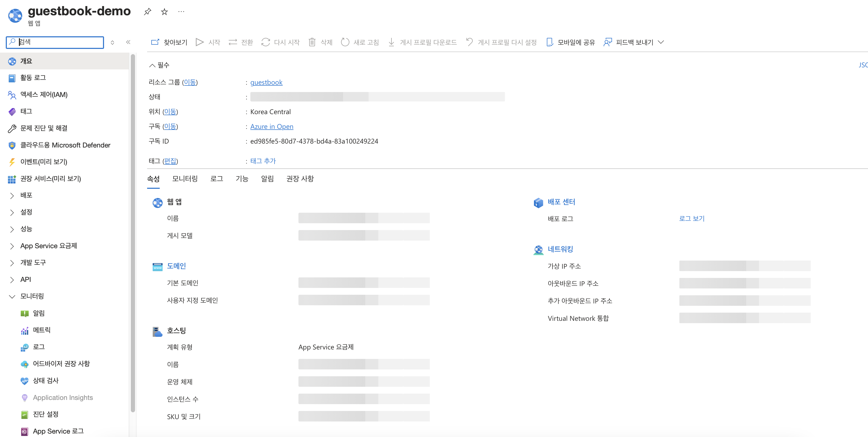
Task: Click the favorite star icon
Action: (164, 12)
